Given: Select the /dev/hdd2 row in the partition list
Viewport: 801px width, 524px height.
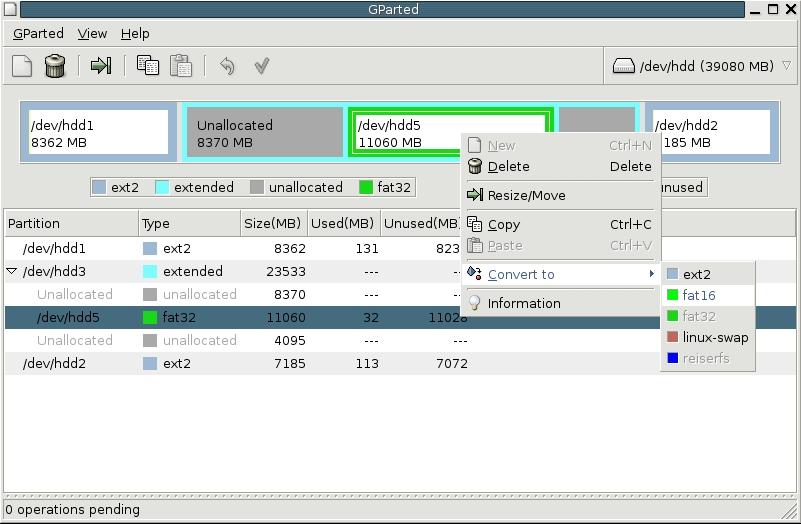Looking at the screenshot, I should [x=400, y=363].
